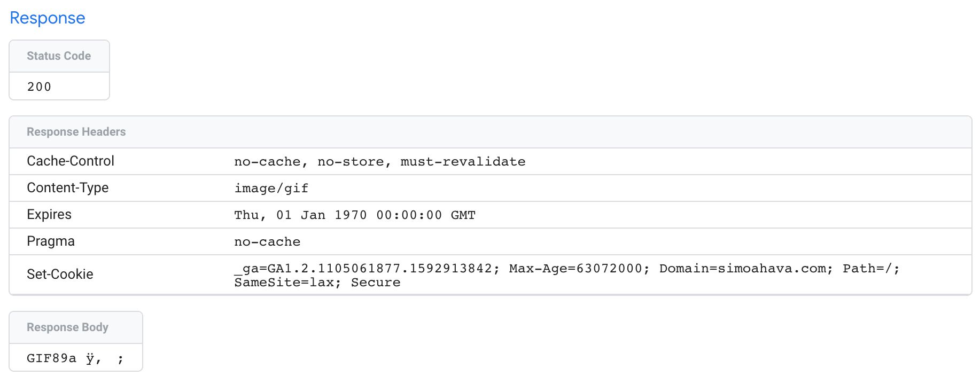
Task: Select the Content-Type header name
Action: tap(68, 187)
